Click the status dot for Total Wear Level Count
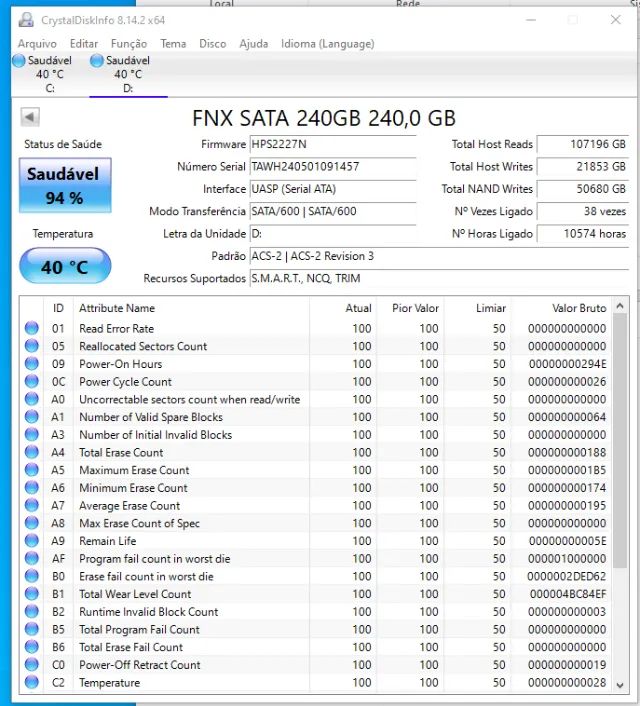This screenshot has height=706, width=640. click(32, 593)
